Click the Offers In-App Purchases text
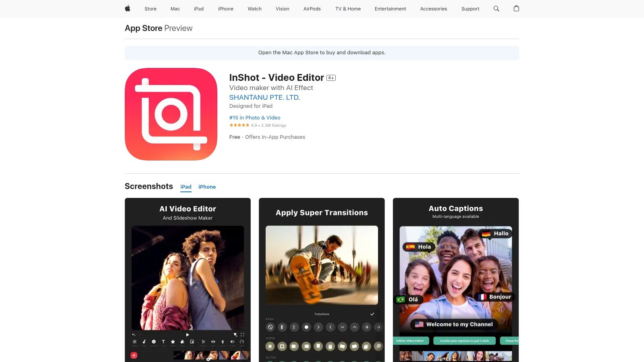 click(275, 137)
